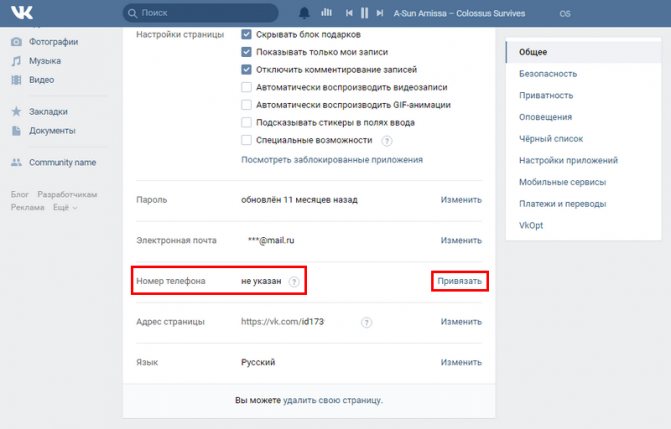
Task: Click Привязать to link phone number
Action: click(x=460, y=281)
